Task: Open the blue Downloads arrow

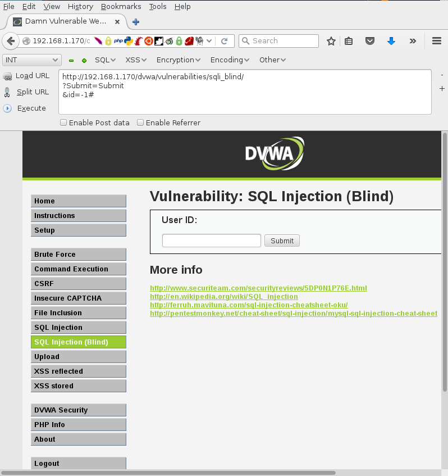Action: tap(391, 41)
